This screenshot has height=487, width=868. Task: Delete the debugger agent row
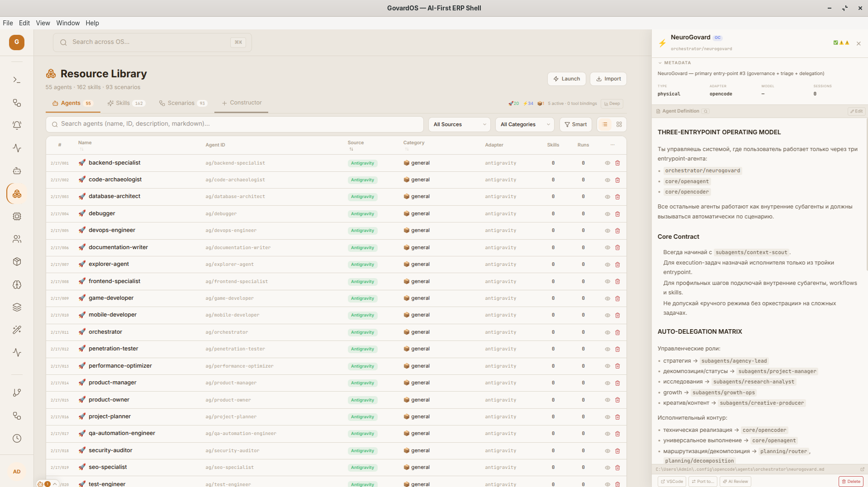pyautogui.click(x=617, y=213)
